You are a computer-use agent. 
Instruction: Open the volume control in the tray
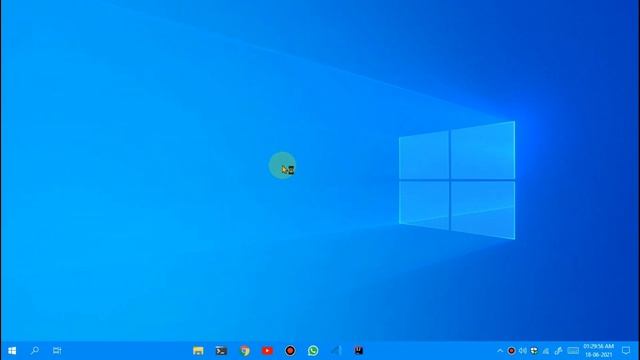[x=522, y=351]
